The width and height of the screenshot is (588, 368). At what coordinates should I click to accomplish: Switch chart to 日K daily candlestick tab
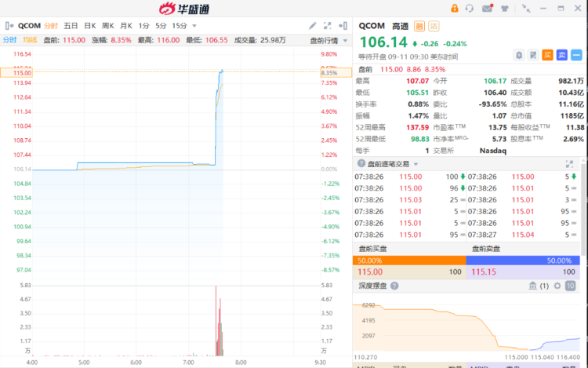click(89, 26)
